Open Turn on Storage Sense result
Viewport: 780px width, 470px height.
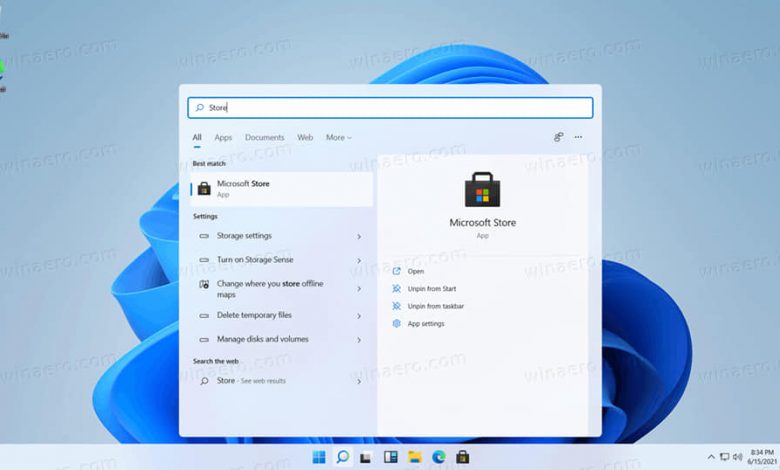(282, 260)
